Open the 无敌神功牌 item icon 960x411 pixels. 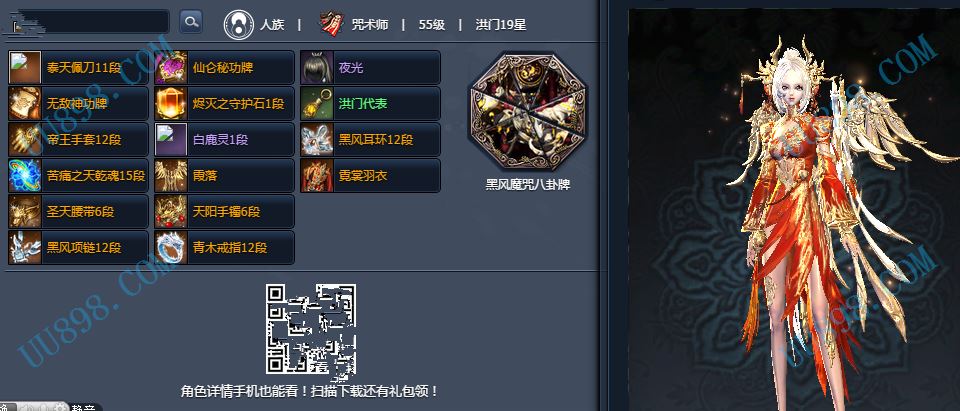pos(25,104)
